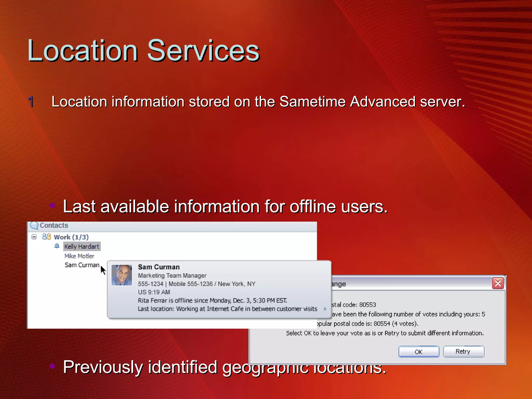The image size is (532, 399).
Task: Expand business card with the right arrow
Action: [325, 309]
